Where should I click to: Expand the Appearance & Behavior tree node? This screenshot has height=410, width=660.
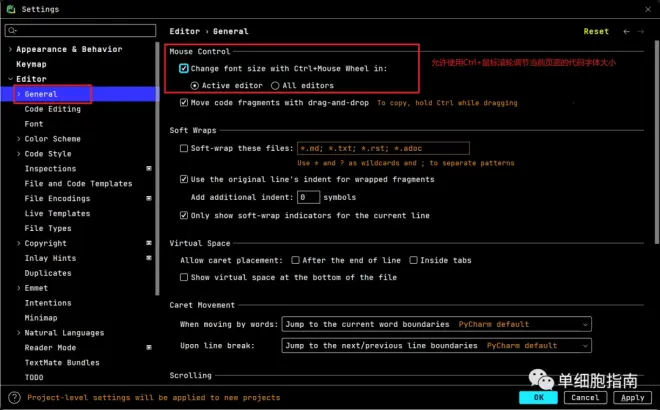point(10,49)
